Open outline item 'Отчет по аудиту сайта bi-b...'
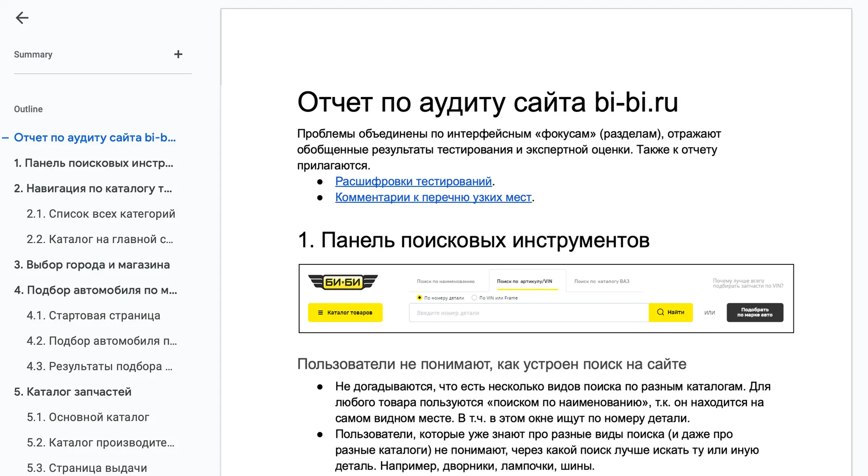This screenshot has width=868, height=476. (95, 137)
